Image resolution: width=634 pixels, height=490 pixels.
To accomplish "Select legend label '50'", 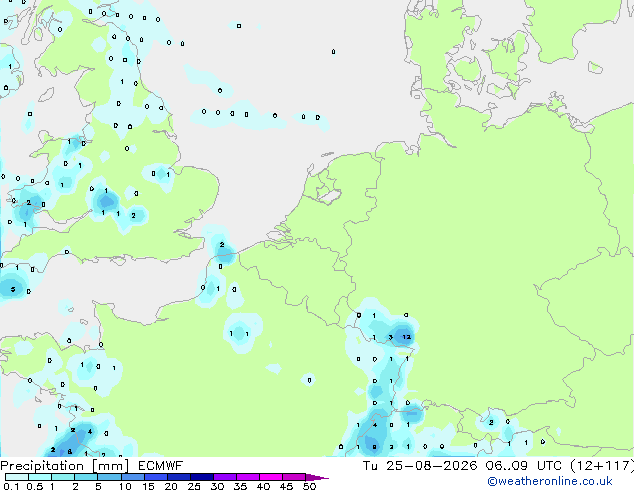I will tap(309, 486).
